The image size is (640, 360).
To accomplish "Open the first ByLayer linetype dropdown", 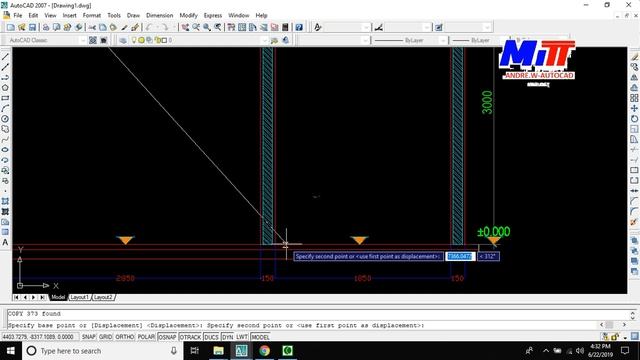I will [442, 40].
